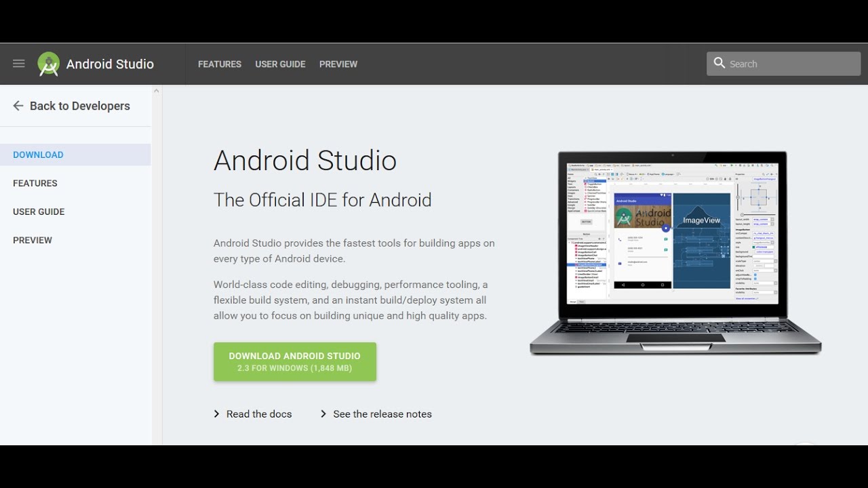Viewport: 868px width, 488px height.
Task: Click the Android Studio page heading
Action: coord(305,161)
